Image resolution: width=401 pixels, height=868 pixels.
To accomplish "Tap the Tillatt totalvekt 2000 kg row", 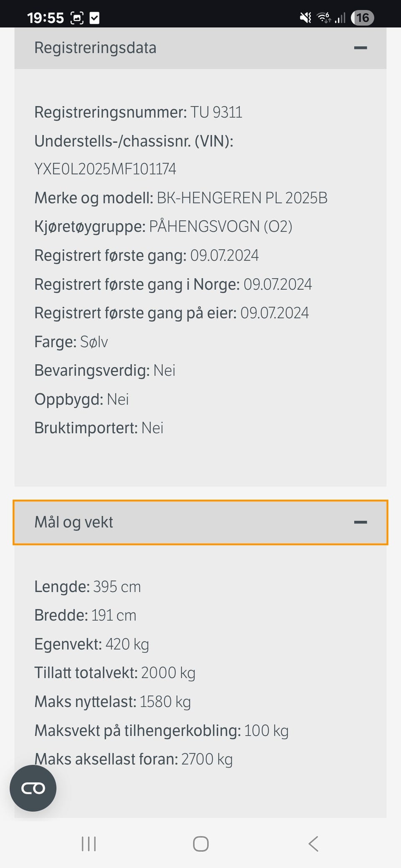I will pos(115,673).
